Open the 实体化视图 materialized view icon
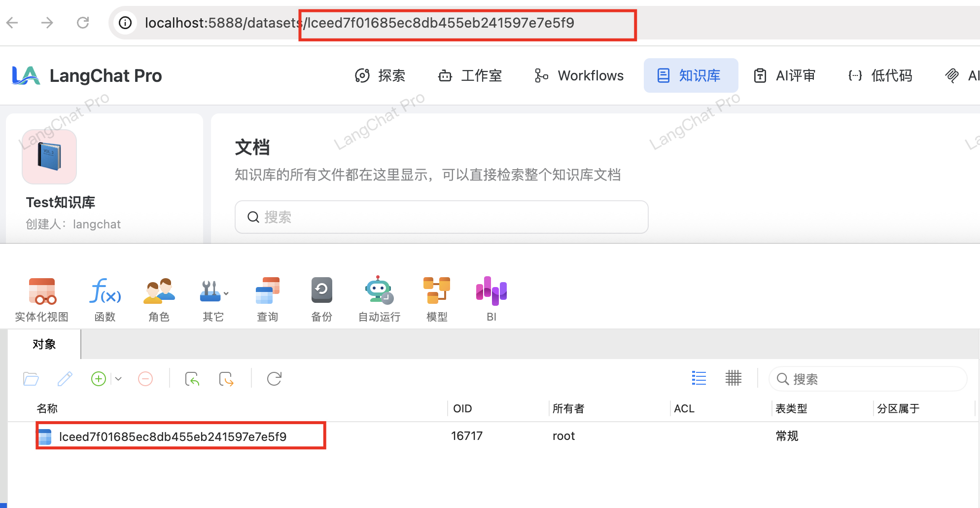The image size is (980, 508). [42, 291]
